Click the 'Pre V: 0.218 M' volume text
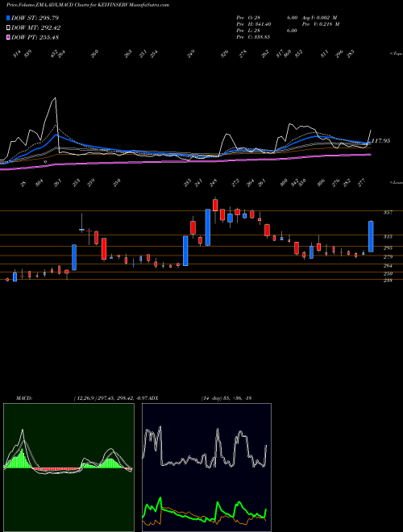The image size is (403, 532). pyautogui.click(x=322, y=24)
